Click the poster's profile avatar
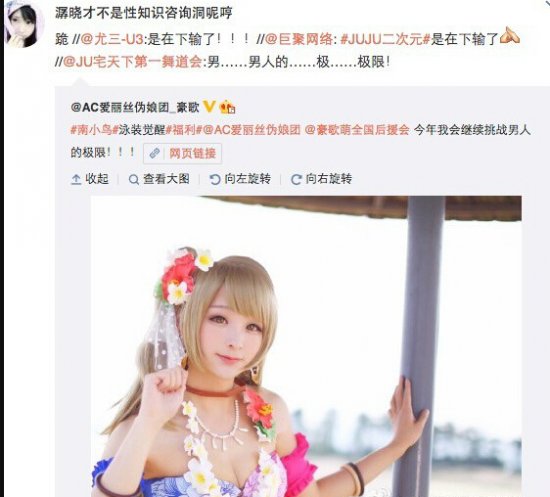The height and width of the screenshot is (497, 550). (x=24, y=24)
